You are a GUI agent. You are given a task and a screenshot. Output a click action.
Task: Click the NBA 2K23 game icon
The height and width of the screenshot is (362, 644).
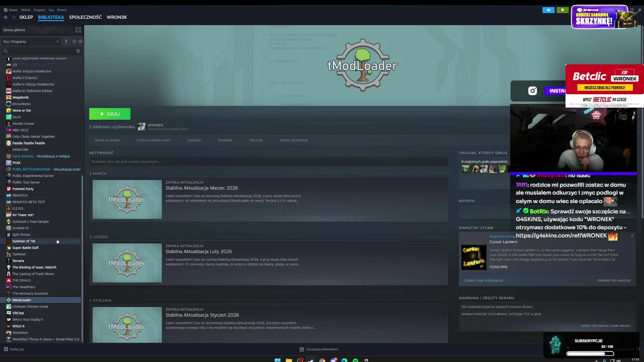9,130
